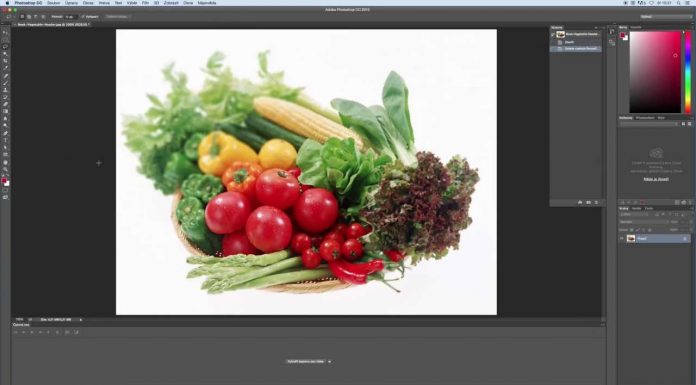Screen dimensions: 696x385
Task: Select the Quick Selection tool
Action: tap(5, 54)
